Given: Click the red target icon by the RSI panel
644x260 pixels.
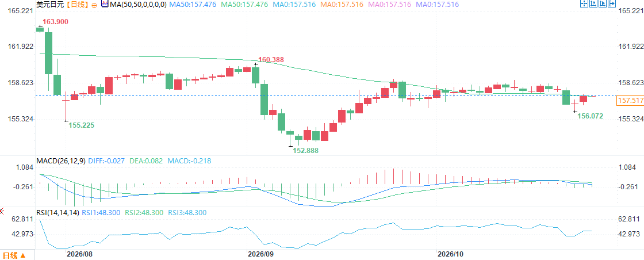Looking at the screenshot, I should pos(1,212).
